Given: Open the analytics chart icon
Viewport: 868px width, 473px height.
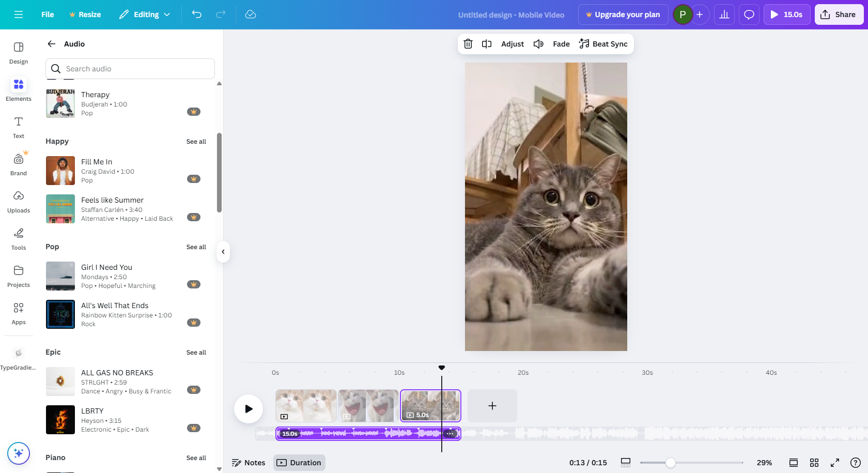Looking at the screenshot, I should (724, 14).
